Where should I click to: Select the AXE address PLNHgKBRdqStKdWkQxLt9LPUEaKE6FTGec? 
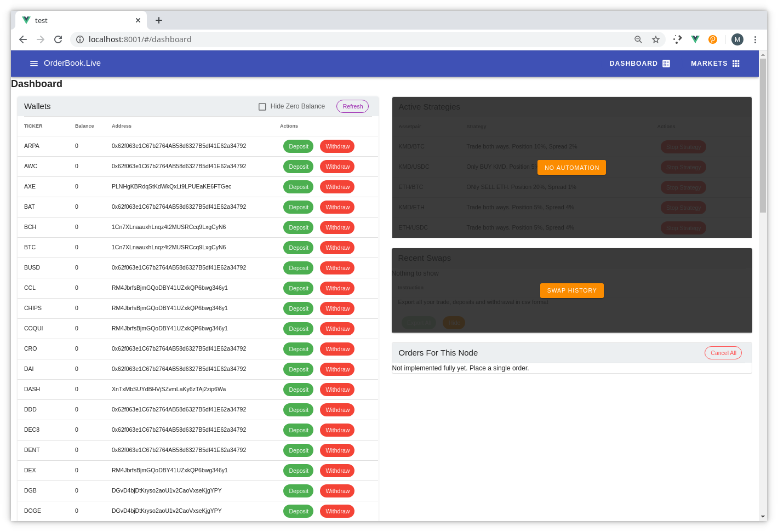coord(171,186)
